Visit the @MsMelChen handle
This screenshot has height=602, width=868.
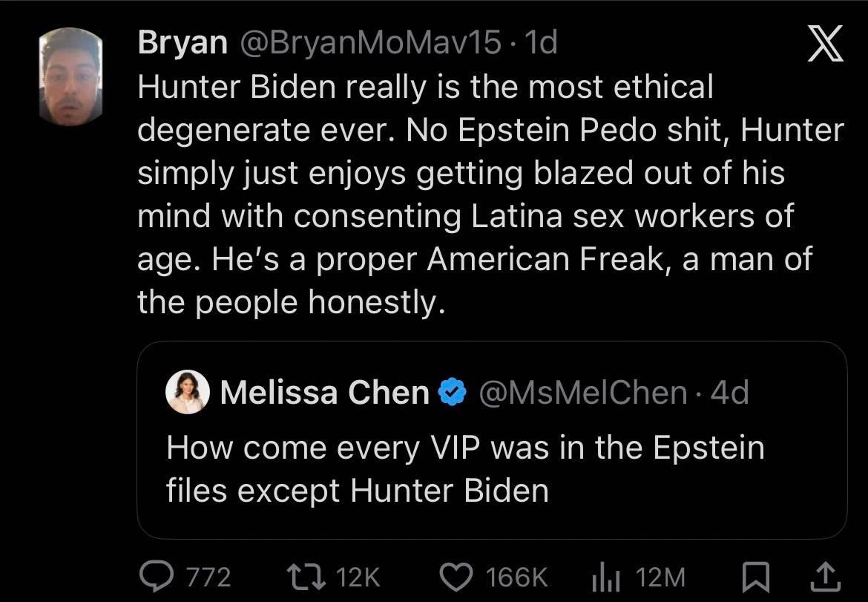[x=583, y=392]
